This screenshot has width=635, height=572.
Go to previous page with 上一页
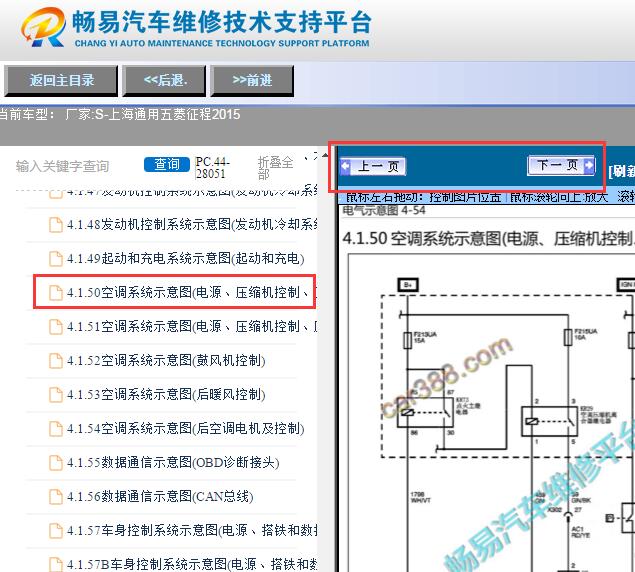[x=373, y=166]
